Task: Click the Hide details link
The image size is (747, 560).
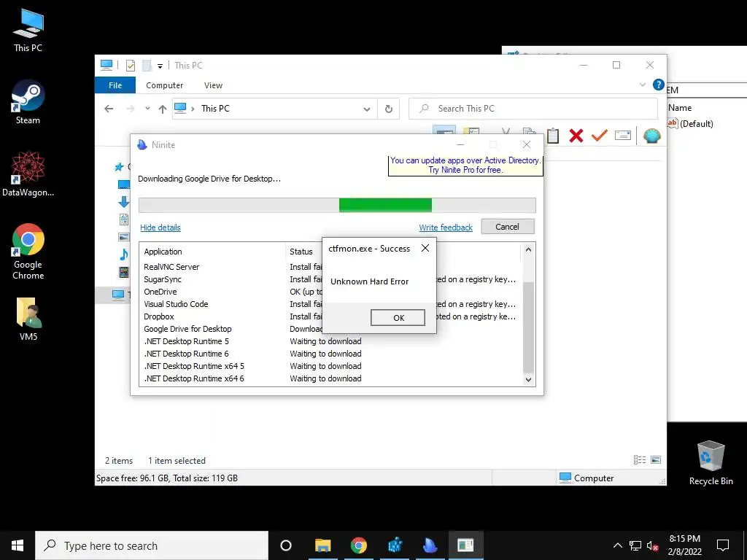Action: [x=160, y=227]
